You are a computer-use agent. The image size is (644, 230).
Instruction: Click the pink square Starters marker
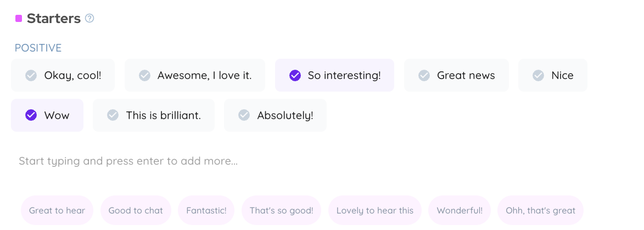(x=19, y=19)
